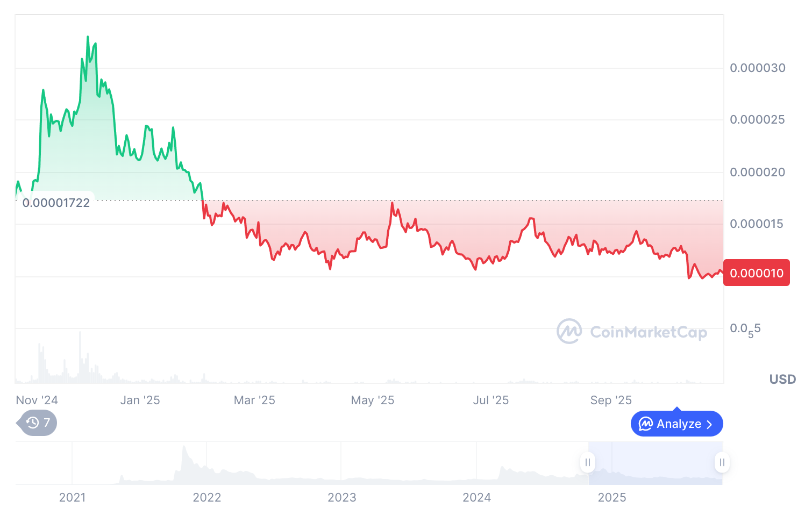The width and height of the screenshot is (812, 515).
Task: Click the red 0.000010 current price tag
Action: pos(756,273)
